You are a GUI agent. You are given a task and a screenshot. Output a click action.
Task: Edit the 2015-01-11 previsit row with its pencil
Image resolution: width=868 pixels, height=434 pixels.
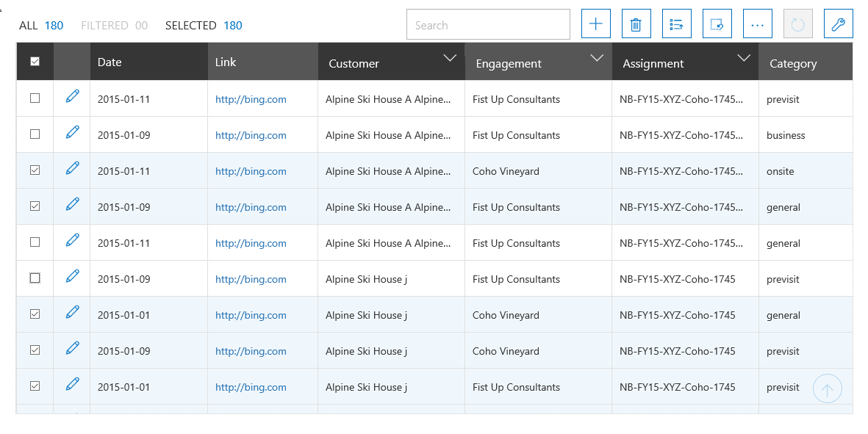(72, 97)
